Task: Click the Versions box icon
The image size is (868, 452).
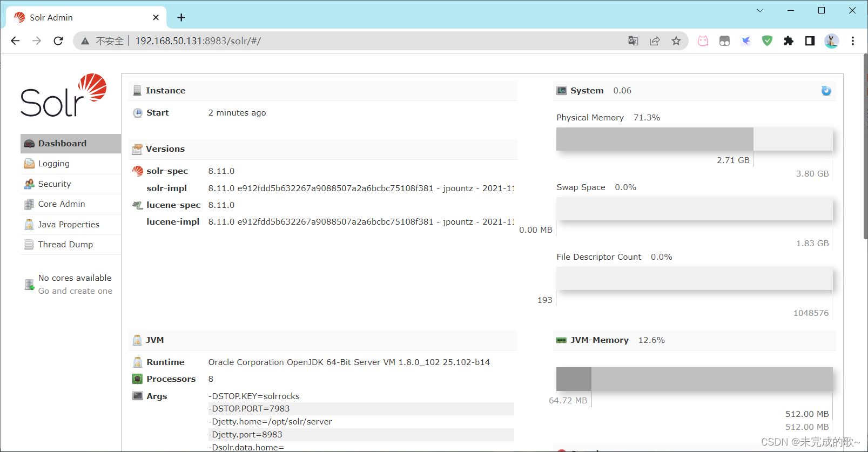Action: click(x=137, y=149)
